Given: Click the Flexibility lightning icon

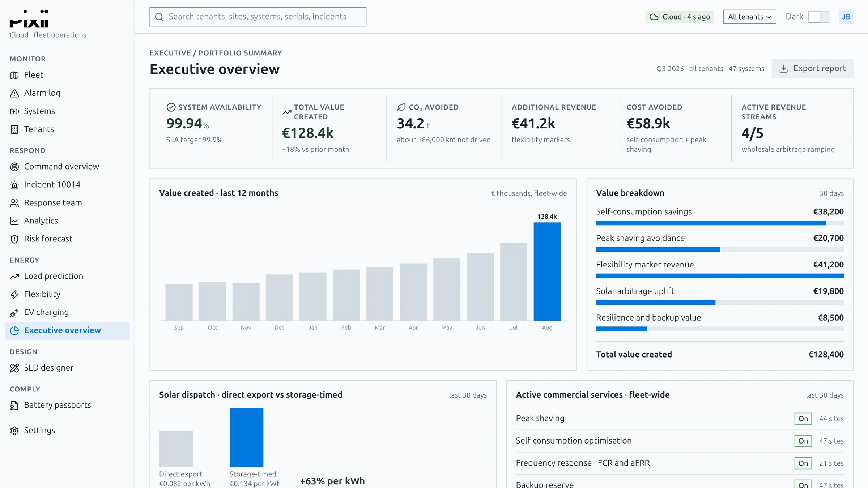Looking at the screenshot, I should point(14,294).
